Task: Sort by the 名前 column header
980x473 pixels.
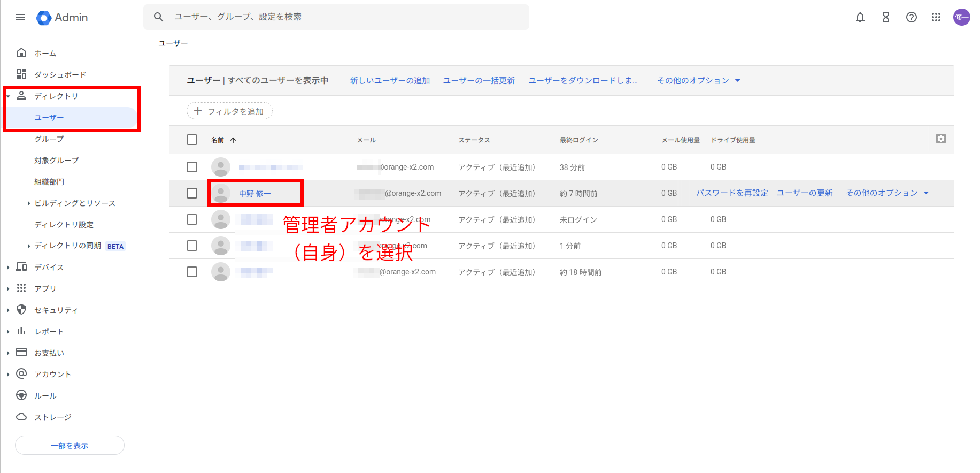Action: coord(218,140)
